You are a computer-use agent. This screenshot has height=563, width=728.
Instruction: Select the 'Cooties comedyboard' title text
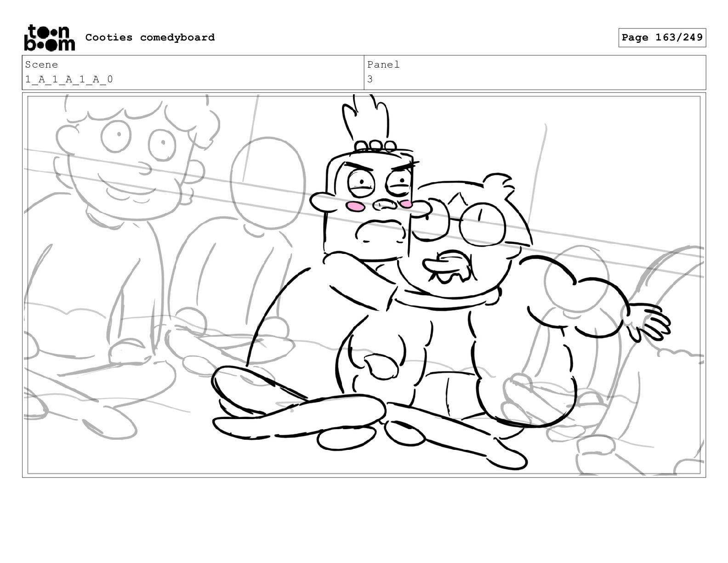click(150, 37)
